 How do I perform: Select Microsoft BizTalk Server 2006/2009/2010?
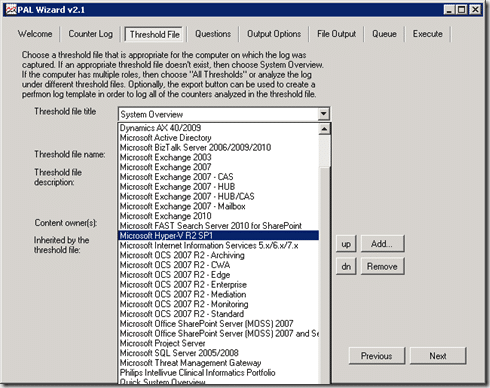218,147
